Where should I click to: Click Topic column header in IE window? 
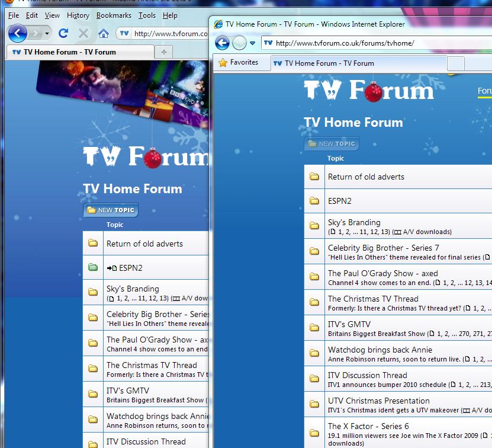click(x=336, y=158)
